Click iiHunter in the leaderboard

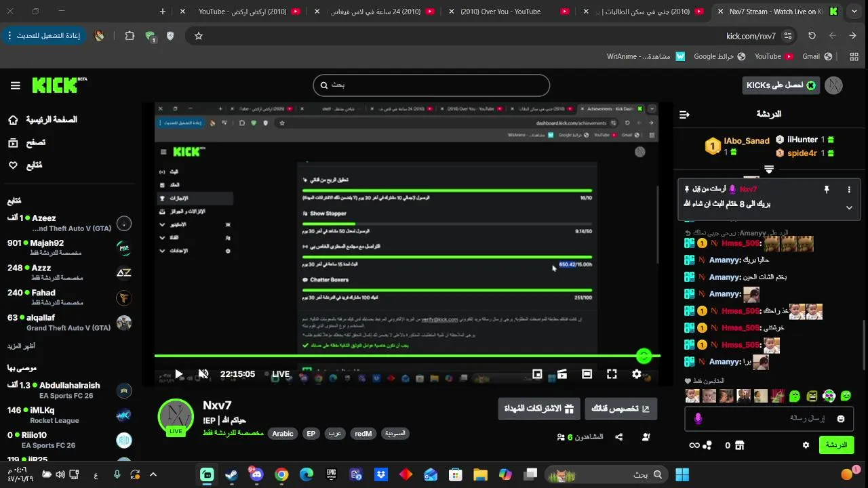(803, 140)
